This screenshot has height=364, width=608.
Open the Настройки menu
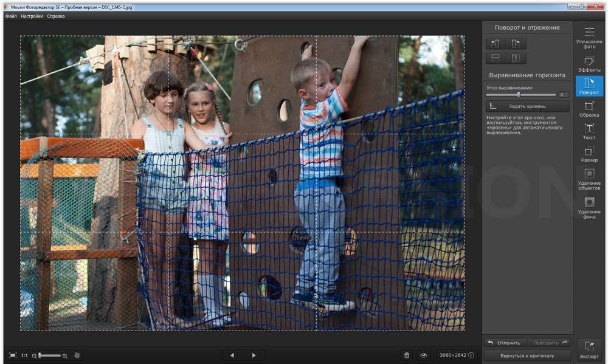32,16
